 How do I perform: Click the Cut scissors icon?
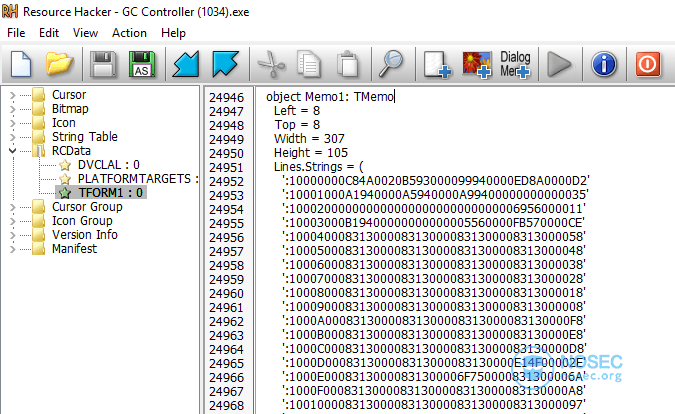pyautogui.click(x=271, y=64)
